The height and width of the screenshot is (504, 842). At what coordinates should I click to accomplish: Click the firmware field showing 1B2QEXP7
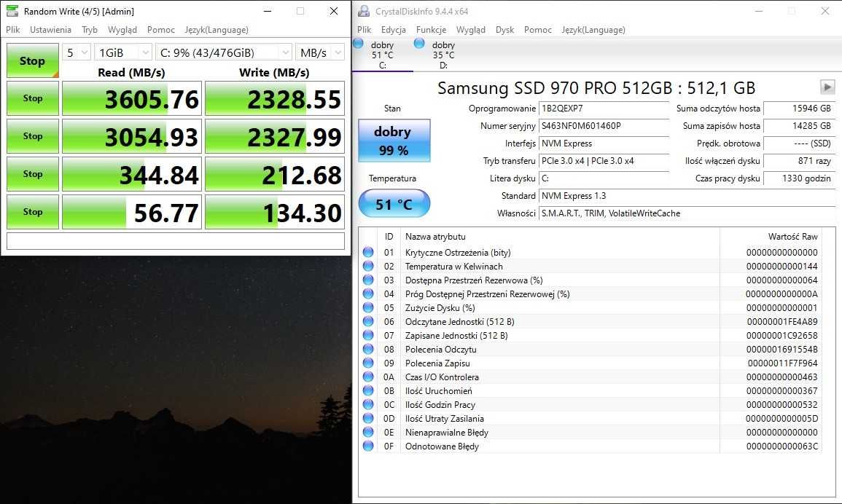click(604, 109)
